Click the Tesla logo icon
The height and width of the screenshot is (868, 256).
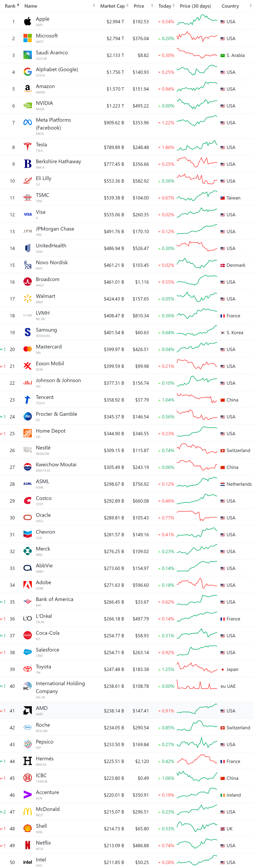(27, 147)
